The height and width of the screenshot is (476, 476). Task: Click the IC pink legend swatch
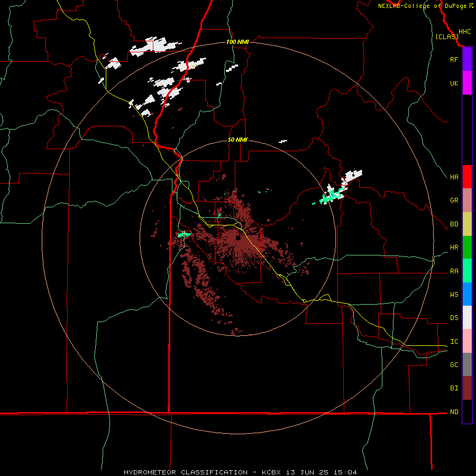pos(467,341)
